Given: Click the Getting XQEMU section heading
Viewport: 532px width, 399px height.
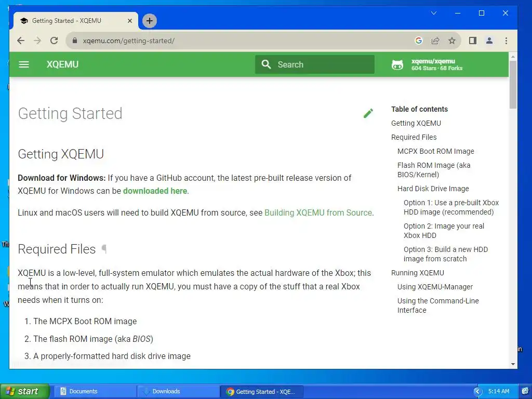Looking at the screenshot, I should [x=61, y=154].
